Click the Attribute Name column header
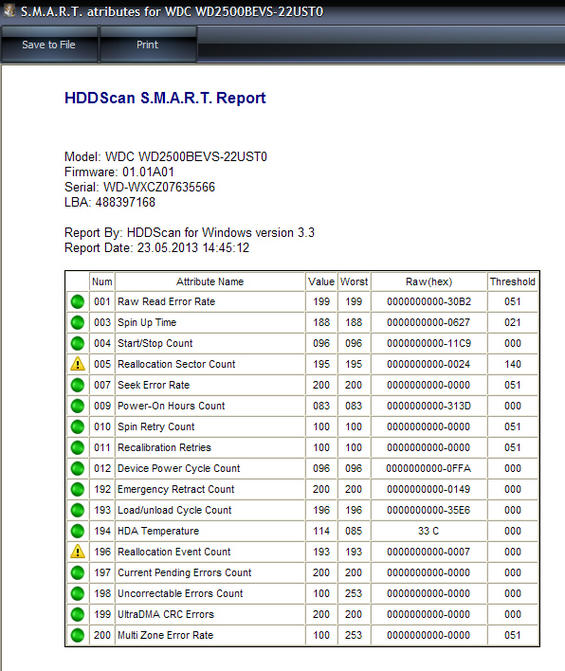The width and height of the screenshot is (565, 671). click(x=210, y=282)
